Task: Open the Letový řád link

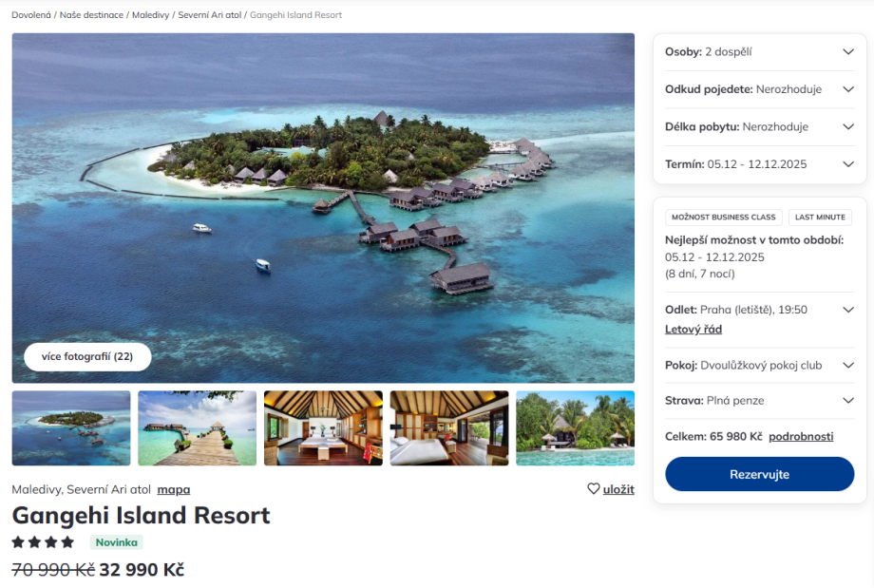Action: (x=693, y=330)
